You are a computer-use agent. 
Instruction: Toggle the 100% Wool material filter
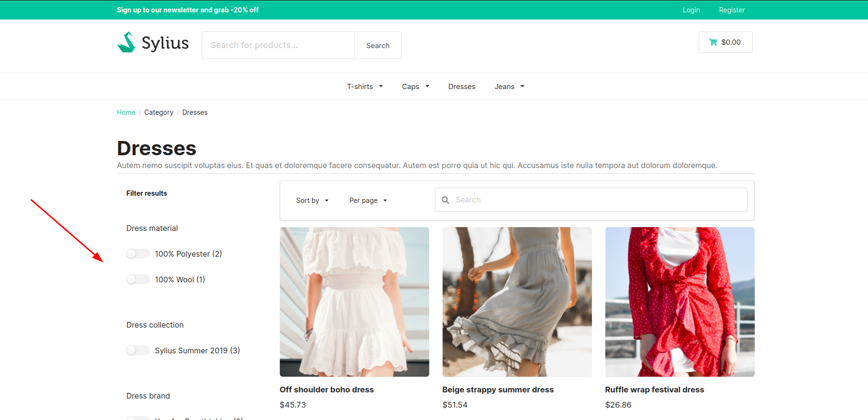[x=138, y=280]
